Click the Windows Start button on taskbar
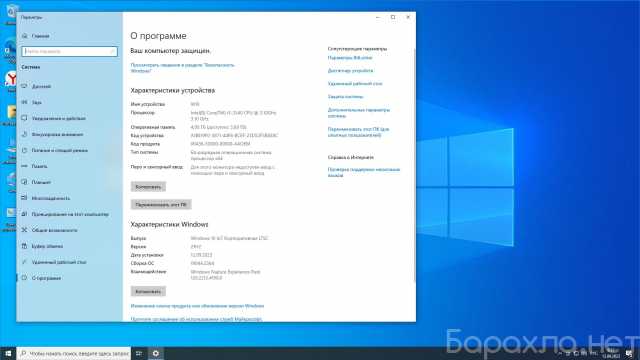This screenshot has width=640, height=360. [x=8, y=353]
